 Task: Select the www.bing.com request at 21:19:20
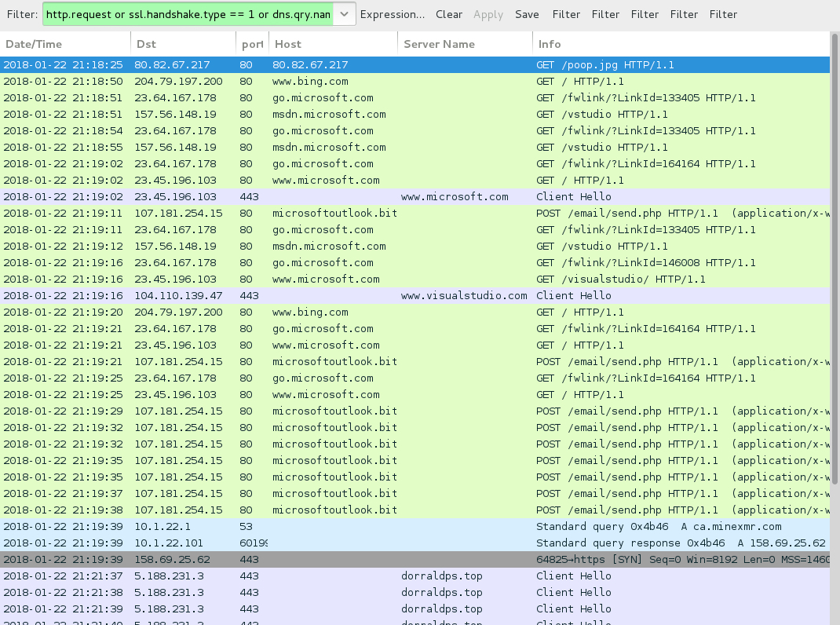(415, 312)
